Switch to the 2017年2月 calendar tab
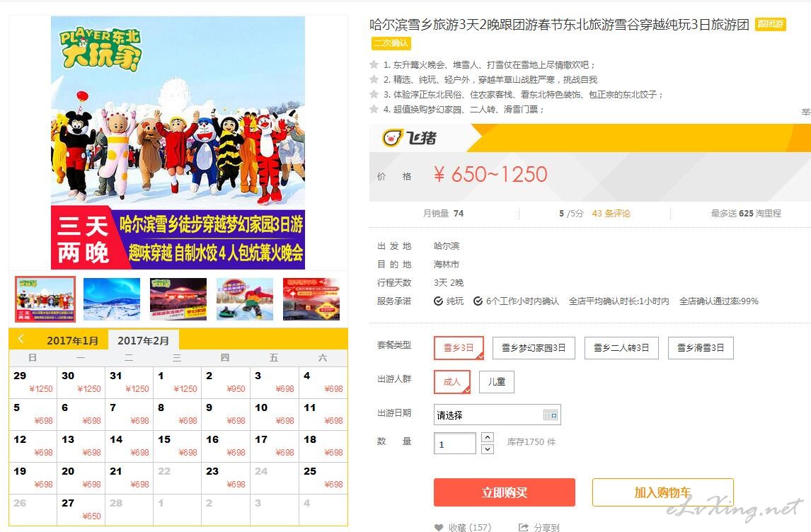The image size is (811, 532). 143,340
